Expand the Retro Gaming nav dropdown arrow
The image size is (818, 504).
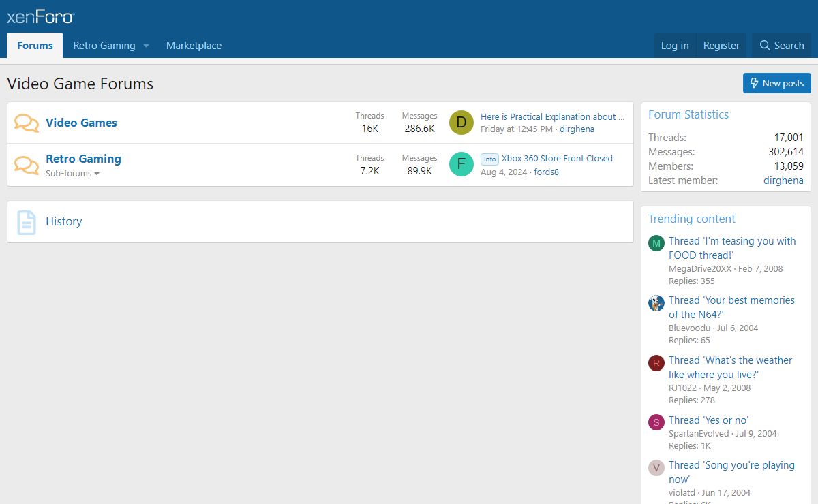click(146, 46)
